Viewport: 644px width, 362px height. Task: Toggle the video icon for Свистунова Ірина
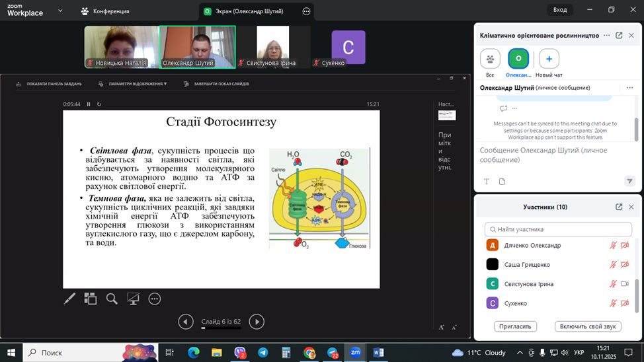tap(624, 284)
